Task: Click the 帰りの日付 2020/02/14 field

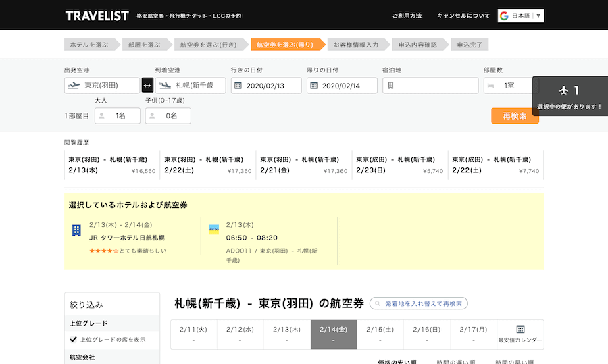Action: click(342, 85)
